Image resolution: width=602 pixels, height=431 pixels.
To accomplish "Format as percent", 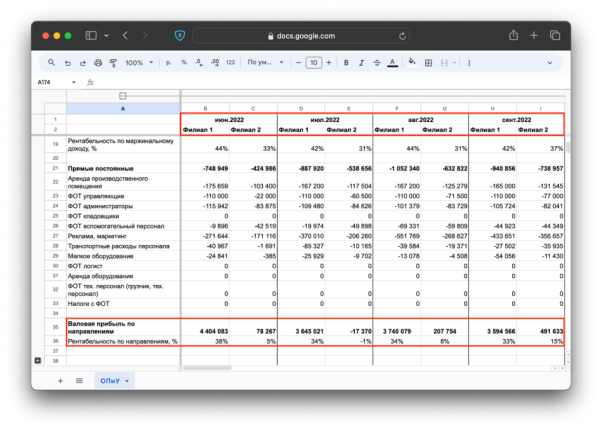I will pos(184,63).
